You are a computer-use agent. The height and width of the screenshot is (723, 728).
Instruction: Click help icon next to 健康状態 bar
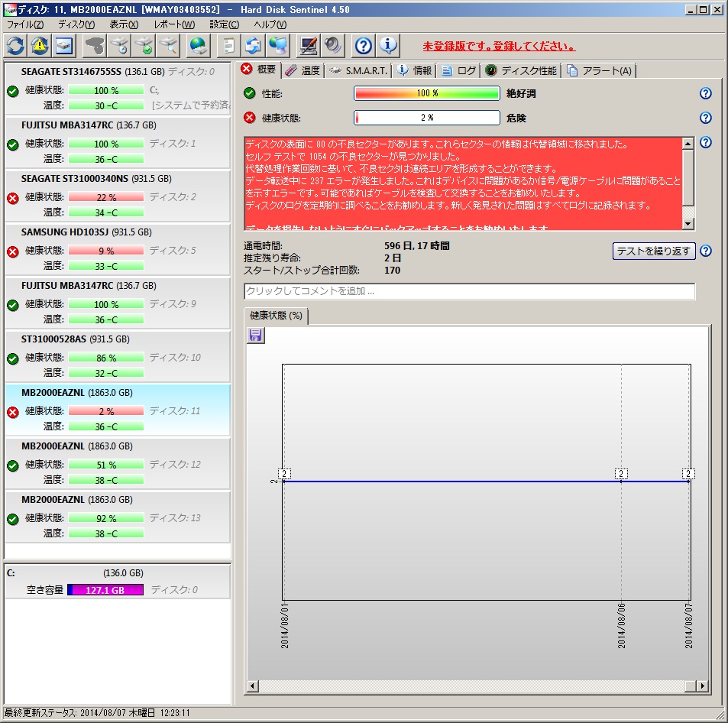click(705, 118)
